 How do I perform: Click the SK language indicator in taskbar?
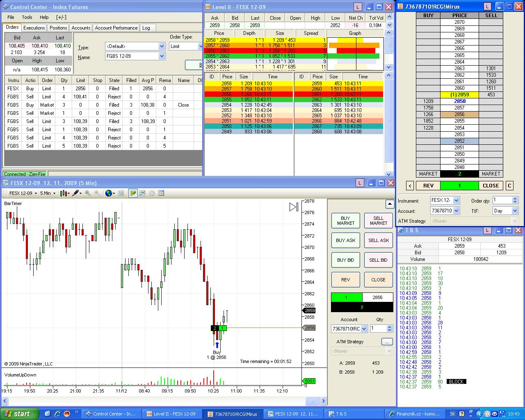pos(452,414)
